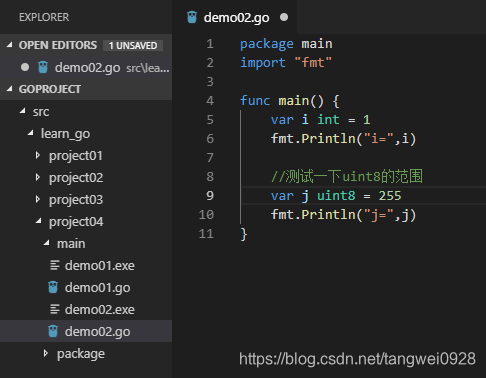Click the fmt.Println("i=",i) line

[x=343, y=139]
